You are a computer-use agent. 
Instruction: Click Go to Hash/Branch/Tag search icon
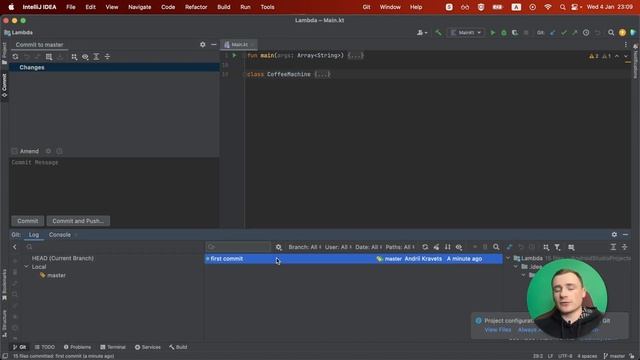(496, 247)
